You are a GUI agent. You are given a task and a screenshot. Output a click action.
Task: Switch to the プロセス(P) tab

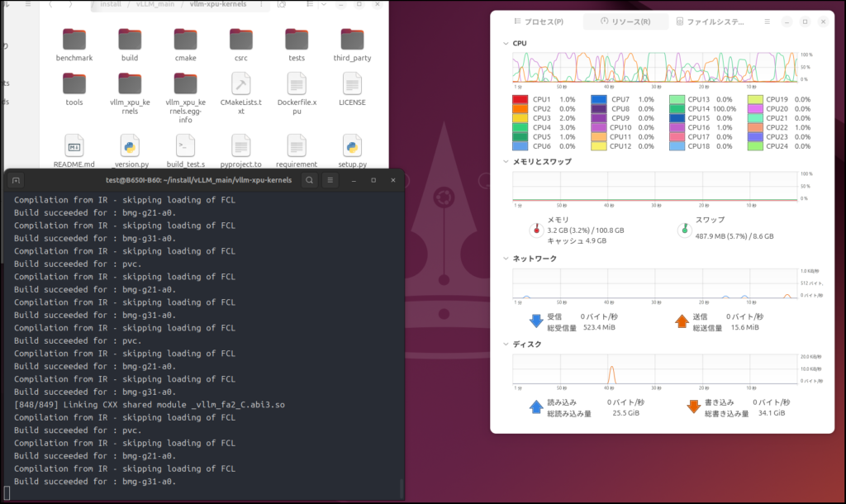point(539,21)
